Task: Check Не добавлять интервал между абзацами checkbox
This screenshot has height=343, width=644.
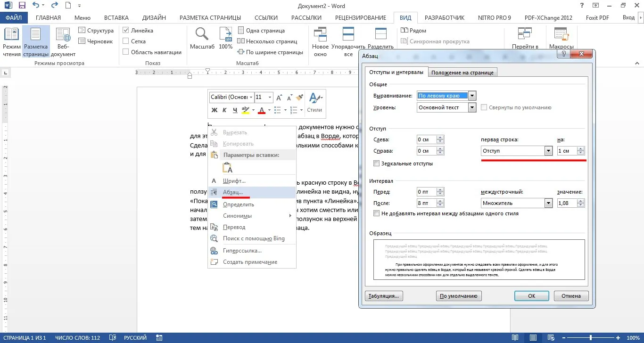Action: [376, 213]
